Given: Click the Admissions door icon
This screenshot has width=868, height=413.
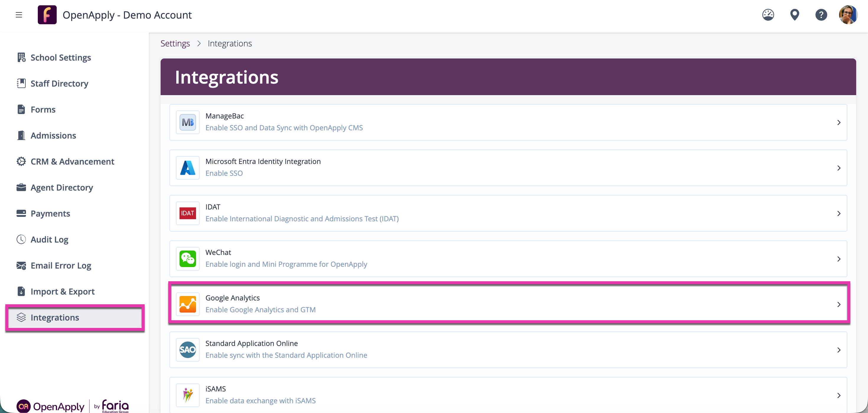Looking at the screenshot, I should [21, 135].
